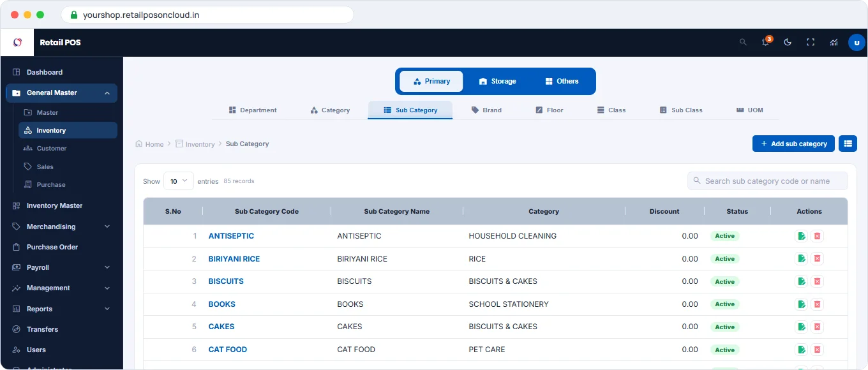868x370 pixels.
Task: Collapse the General Master section
Action: pos(61,93)
